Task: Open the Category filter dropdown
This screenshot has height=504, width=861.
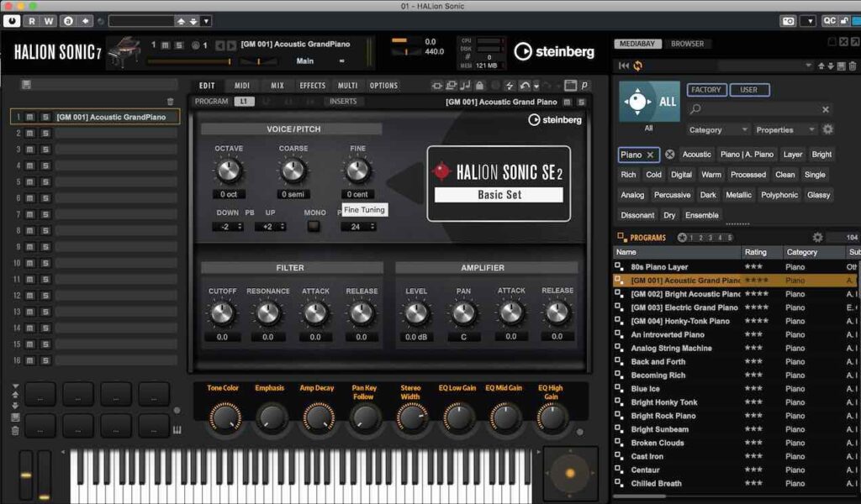Action: tap(716, 129)
